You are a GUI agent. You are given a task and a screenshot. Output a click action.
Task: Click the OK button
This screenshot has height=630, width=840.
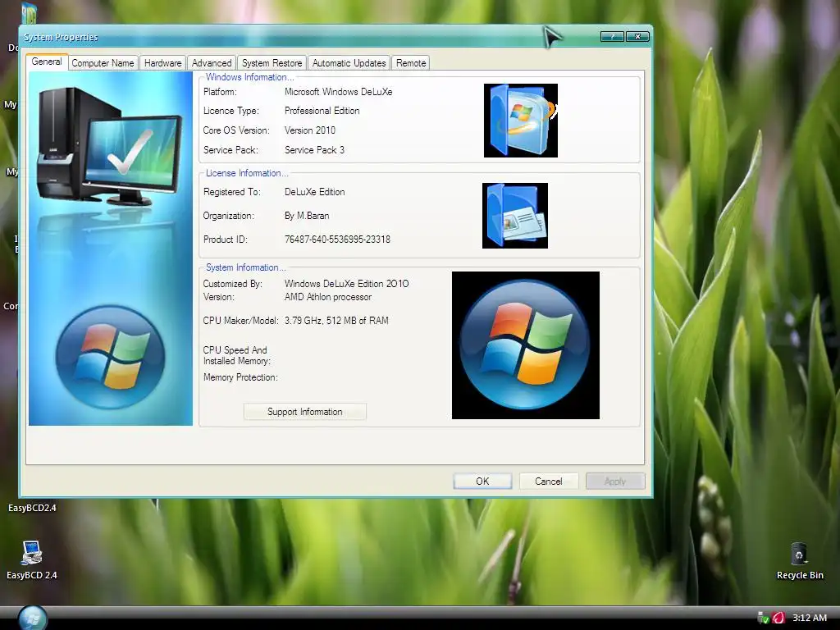(x=482, y=481)
